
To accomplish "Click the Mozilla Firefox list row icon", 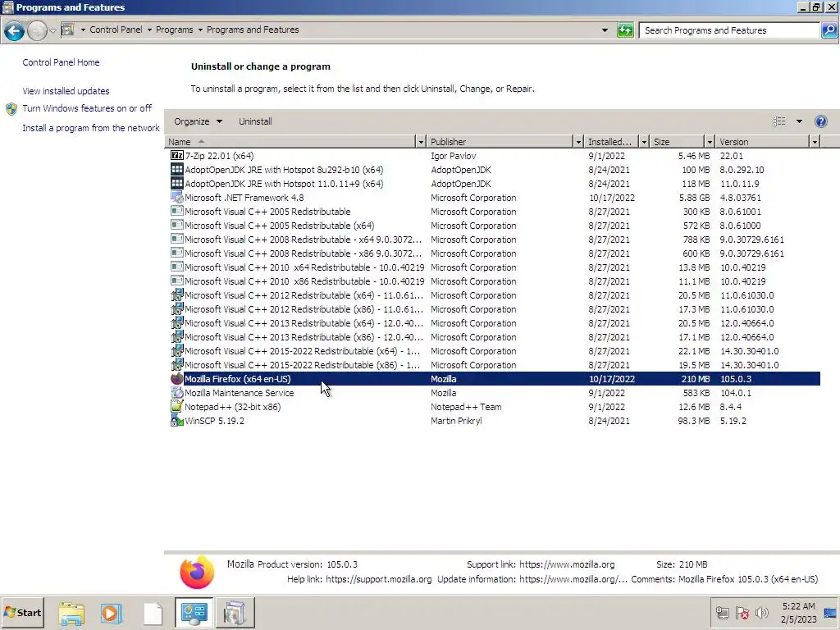I will pos(177,379).
